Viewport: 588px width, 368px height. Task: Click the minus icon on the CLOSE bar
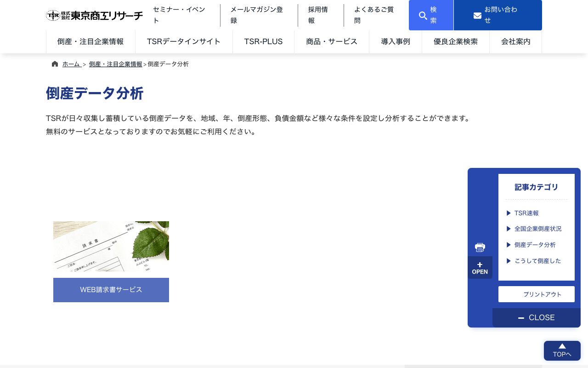(520, 317)
